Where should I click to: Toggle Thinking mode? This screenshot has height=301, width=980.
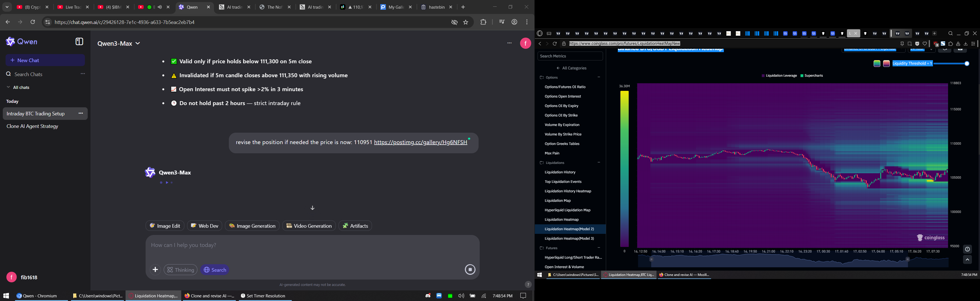point(181,270)
